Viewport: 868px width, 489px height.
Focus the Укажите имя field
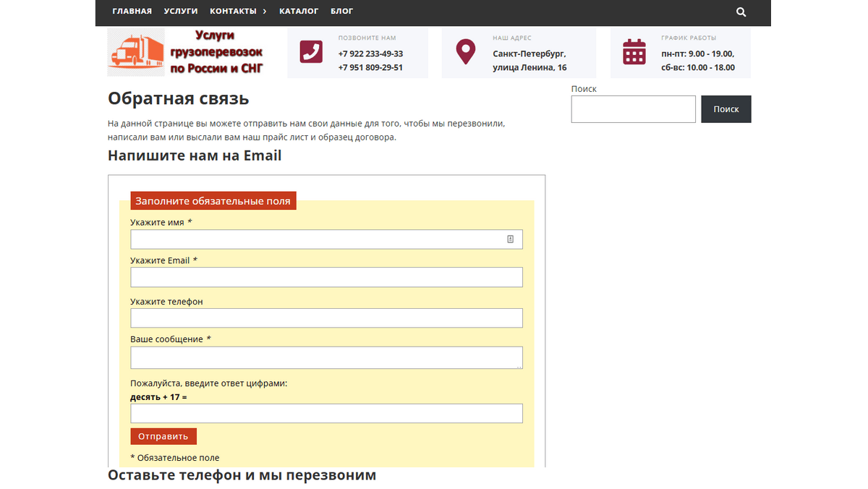coord(326,239)
